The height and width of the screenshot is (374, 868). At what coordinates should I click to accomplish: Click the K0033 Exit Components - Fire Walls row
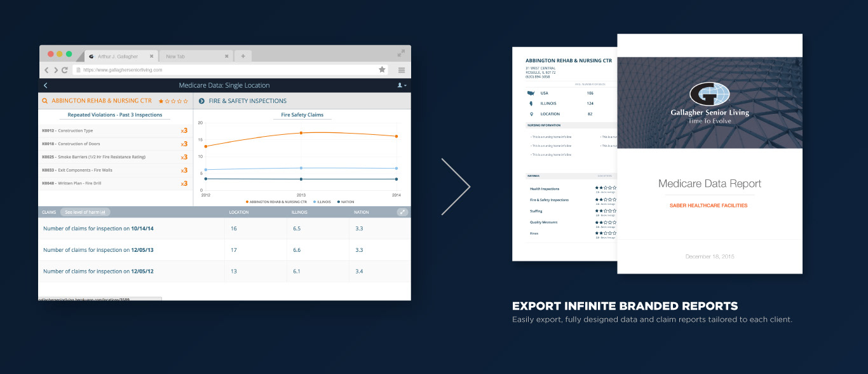[x=115, y=170]
